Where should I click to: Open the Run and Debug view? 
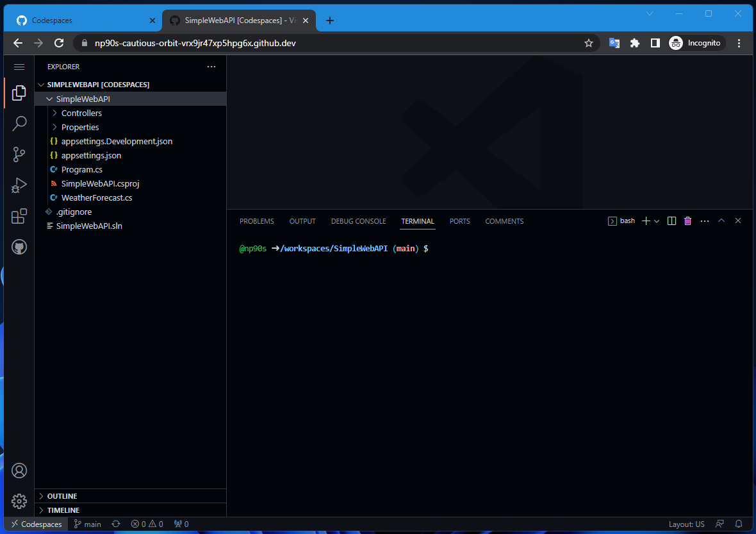(19, 185)
